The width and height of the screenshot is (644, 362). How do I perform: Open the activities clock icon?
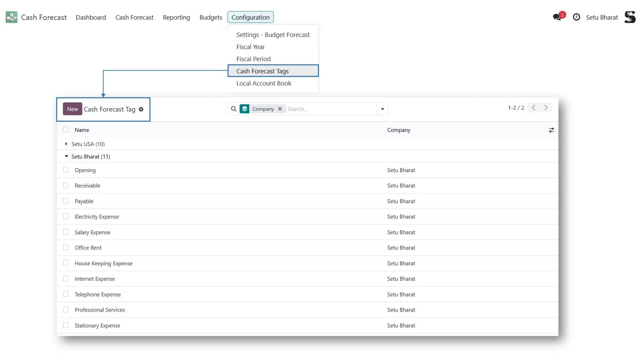(x=576, y=17)
